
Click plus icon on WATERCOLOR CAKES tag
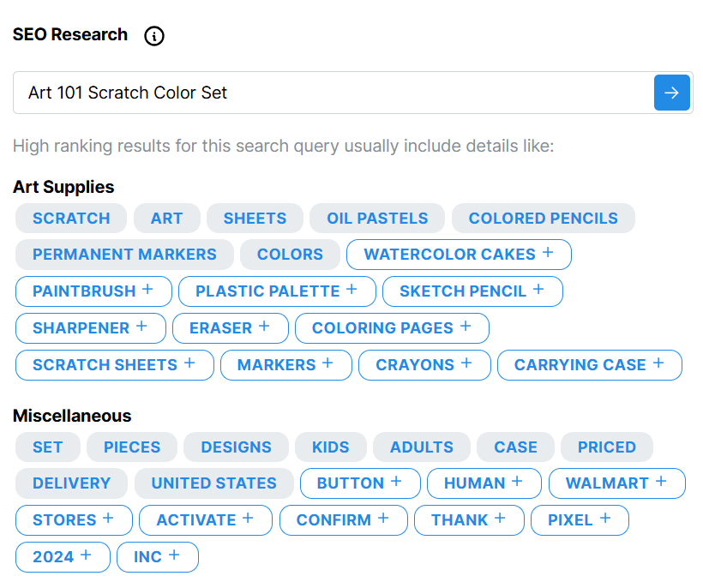(548, 253)
